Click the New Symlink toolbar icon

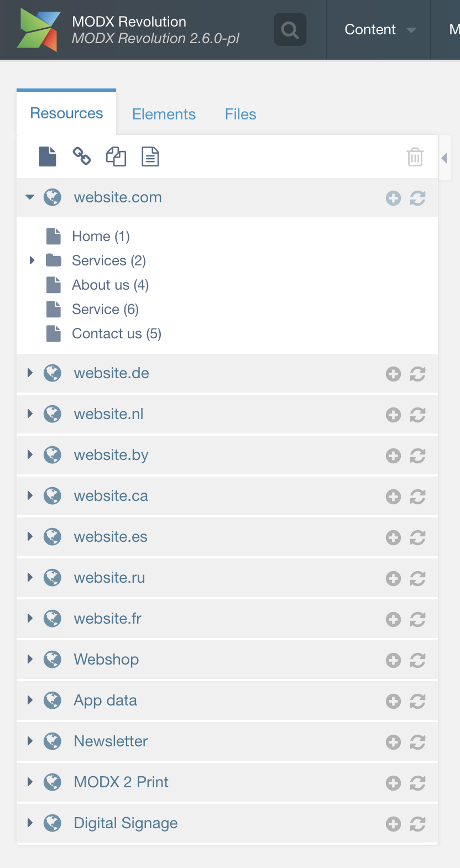(116, 156)
